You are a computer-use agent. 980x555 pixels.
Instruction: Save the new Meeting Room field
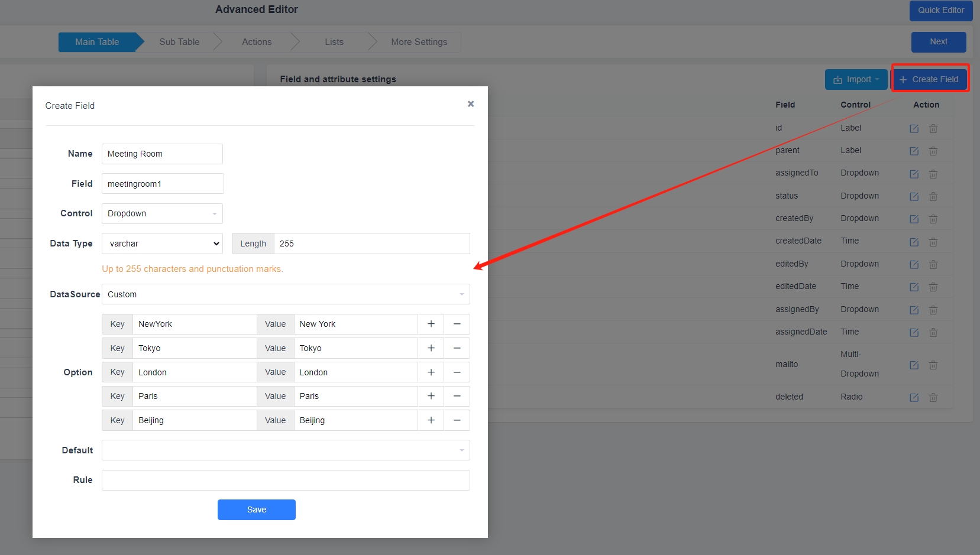[x=256, y=509]
